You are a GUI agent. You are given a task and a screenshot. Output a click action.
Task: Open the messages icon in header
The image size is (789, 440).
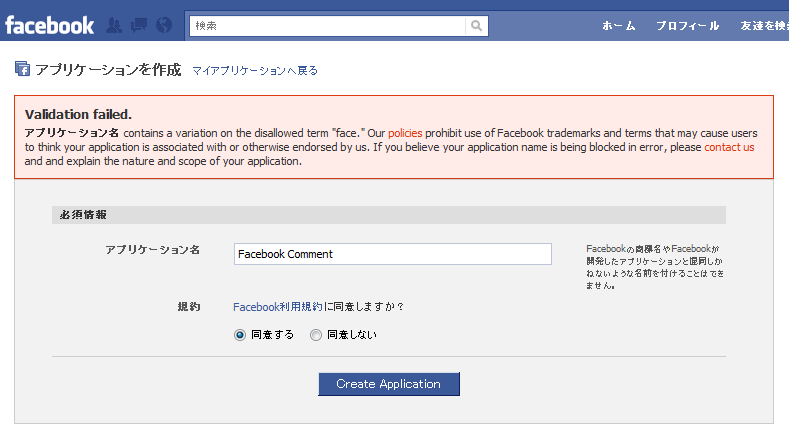(139, 25)
